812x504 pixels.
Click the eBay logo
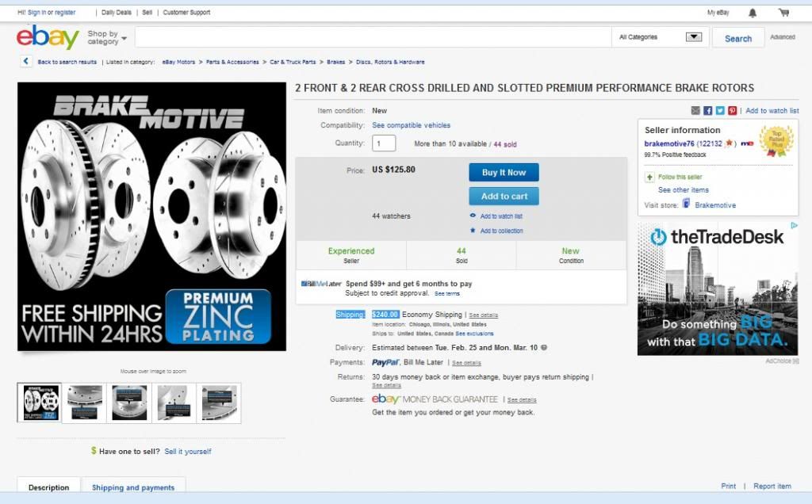tap(48, 37)
